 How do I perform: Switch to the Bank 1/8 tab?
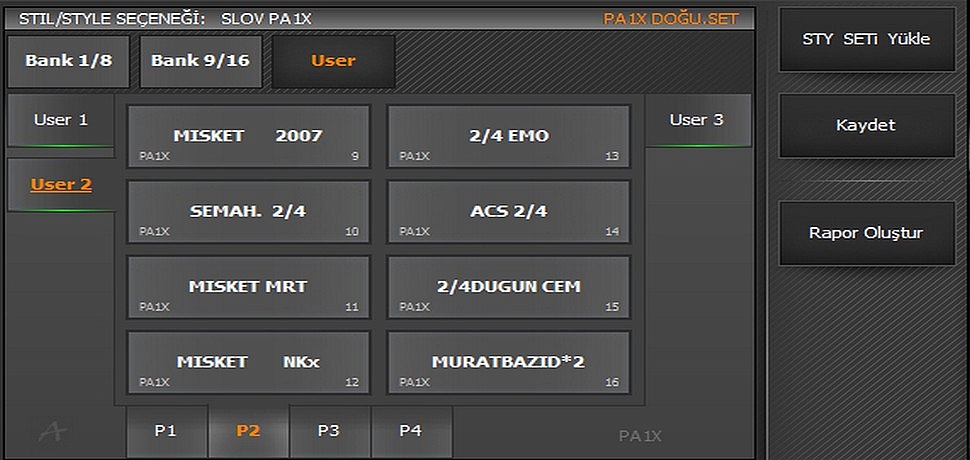68,61
